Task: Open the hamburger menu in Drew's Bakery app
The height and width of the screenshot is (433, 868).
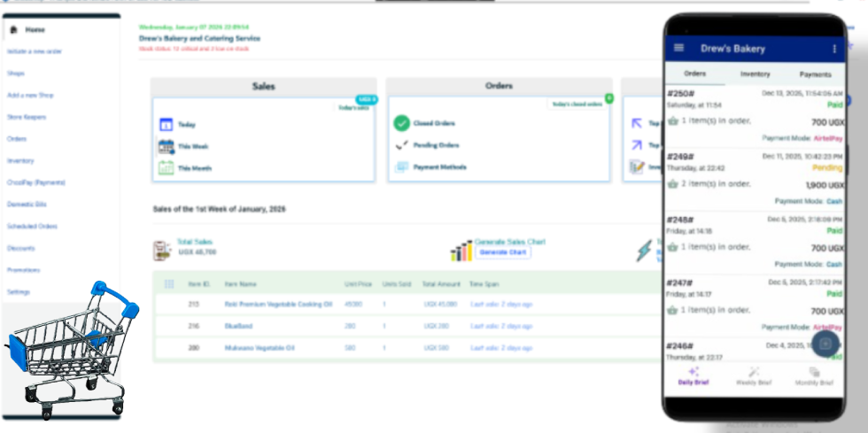Action: pyautogui.click(x=679, y=48)
